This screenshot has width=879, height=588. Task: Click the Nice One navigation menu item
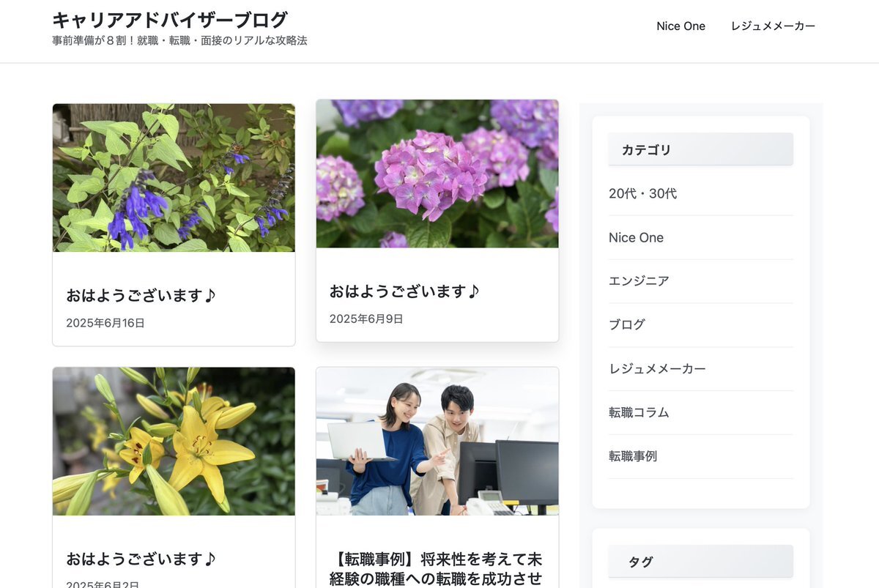click(680, 26)
